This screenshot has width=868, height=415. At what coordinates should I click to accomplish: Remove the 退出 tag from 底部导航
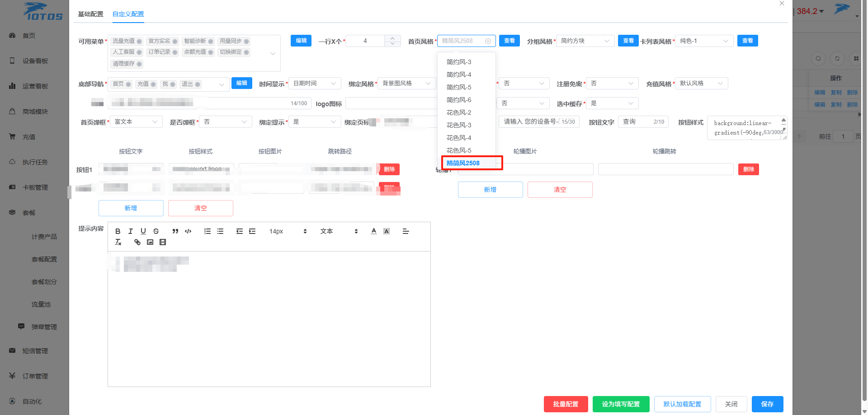pos(198,84)
